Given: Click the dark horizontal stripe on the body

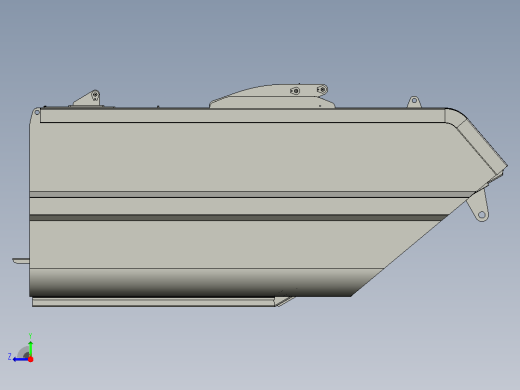Looking at the screenshot, I should pyautogui.click(x=238, y=218).
